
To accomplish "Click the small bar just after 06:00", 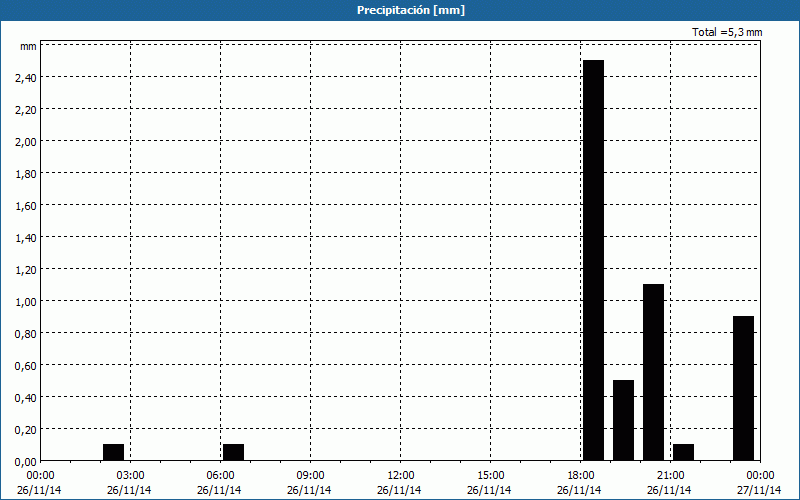I will click(x=233, y=453).
